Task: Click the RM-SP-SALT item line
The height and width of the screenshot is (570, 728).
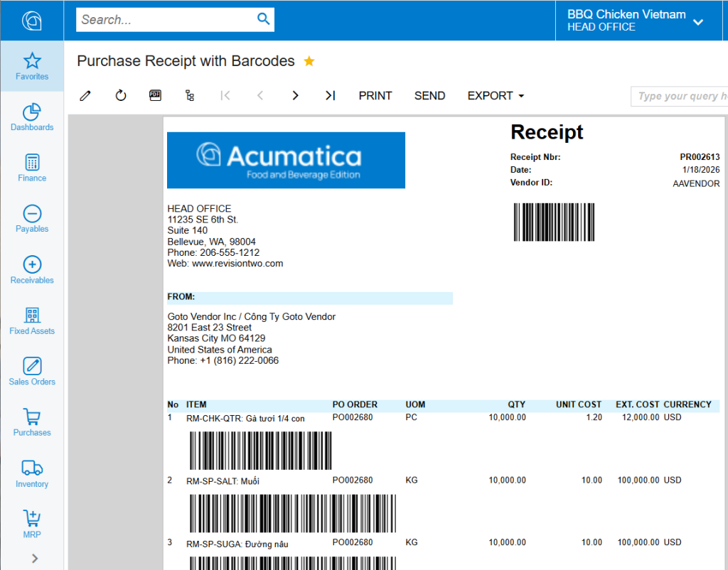Action: pyautogui.click(x=223, y=481)
